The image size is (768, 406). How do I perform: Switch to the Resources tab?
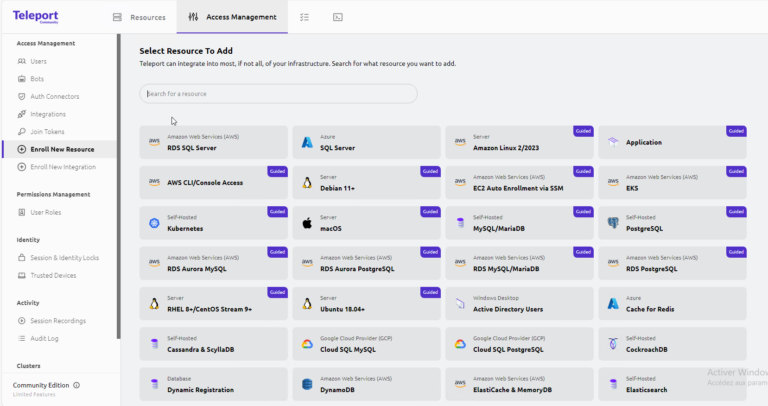pyautogui.click(x=138, y=17)
